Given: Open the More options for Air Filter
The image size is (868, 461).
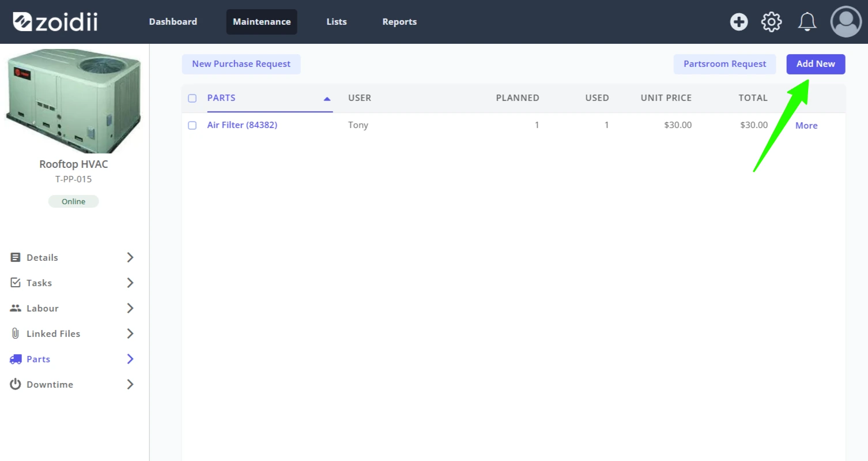Looking at the screenshot, I should coord(806,126).
